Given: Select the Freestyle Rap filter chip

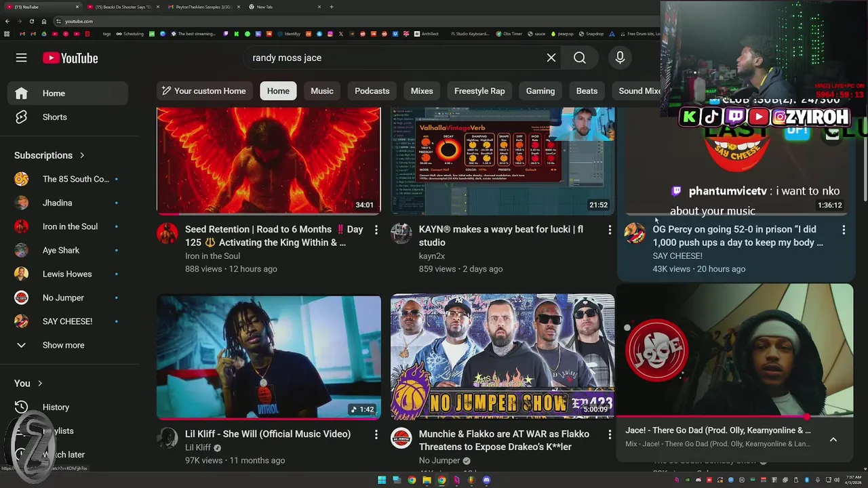Looking at the screenshot, I should pos(479,91).
